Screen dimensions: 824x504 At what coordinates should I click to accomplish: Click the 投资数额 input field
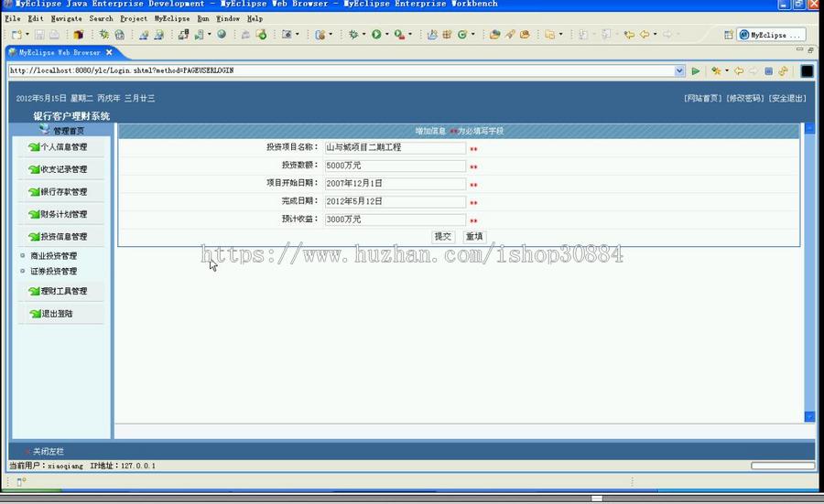[x=396, y=166]
